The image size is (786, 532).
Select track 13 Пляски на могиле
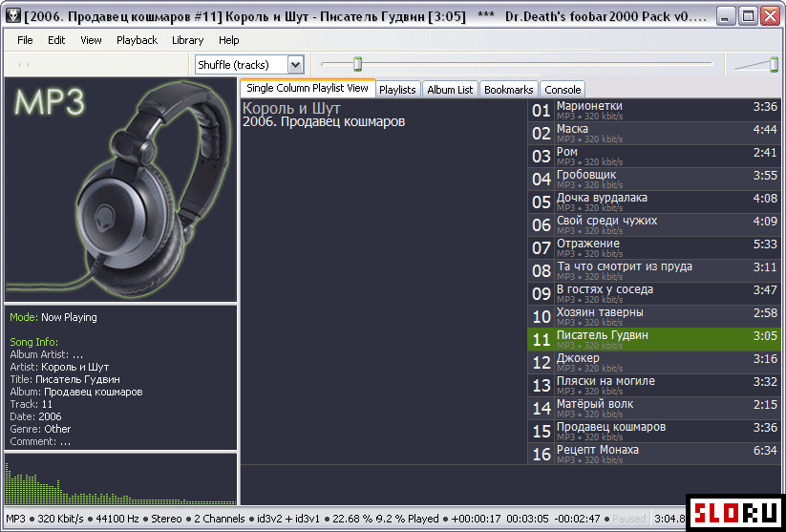coord(654,385)
